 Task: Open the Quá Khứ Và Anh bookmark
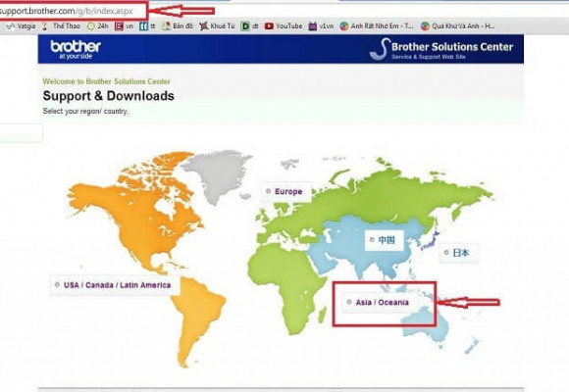(457, 26)
